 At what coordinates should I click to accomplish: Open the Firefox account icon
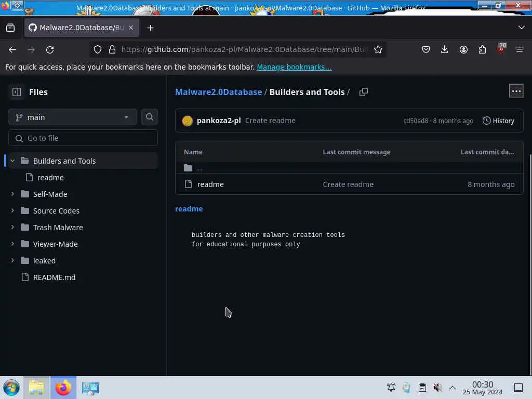click(x=463, y=49)
